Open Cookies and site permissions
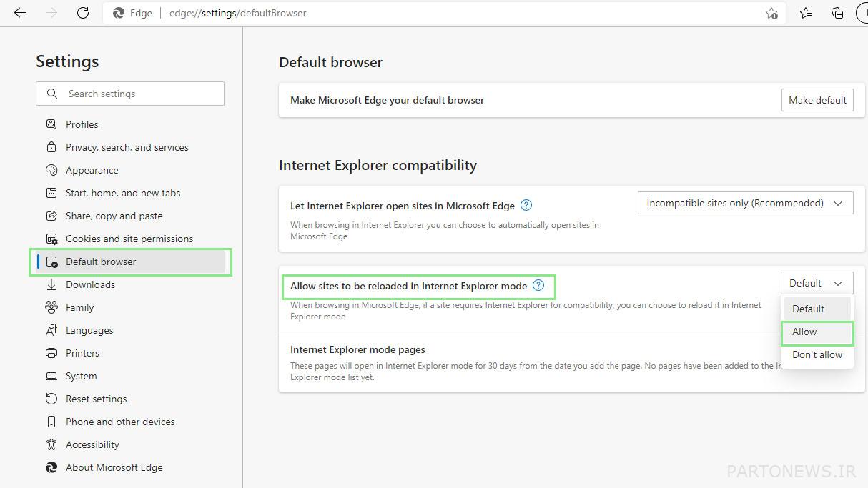868x488 pixels. pos(129,239)
